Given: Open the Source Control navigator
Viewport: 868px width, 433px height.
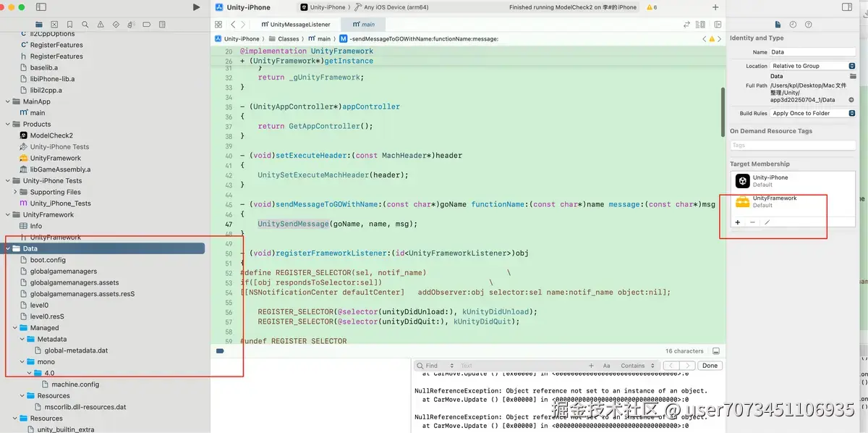Looking at the screenshot, I should click(55, 25).
